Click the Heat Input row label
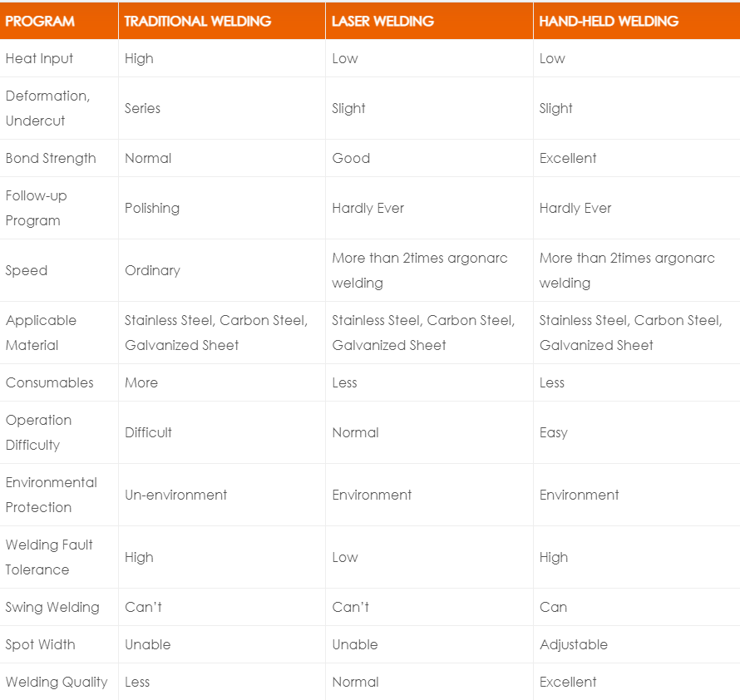Screen dimensions: 740x700 pos(39,58)
